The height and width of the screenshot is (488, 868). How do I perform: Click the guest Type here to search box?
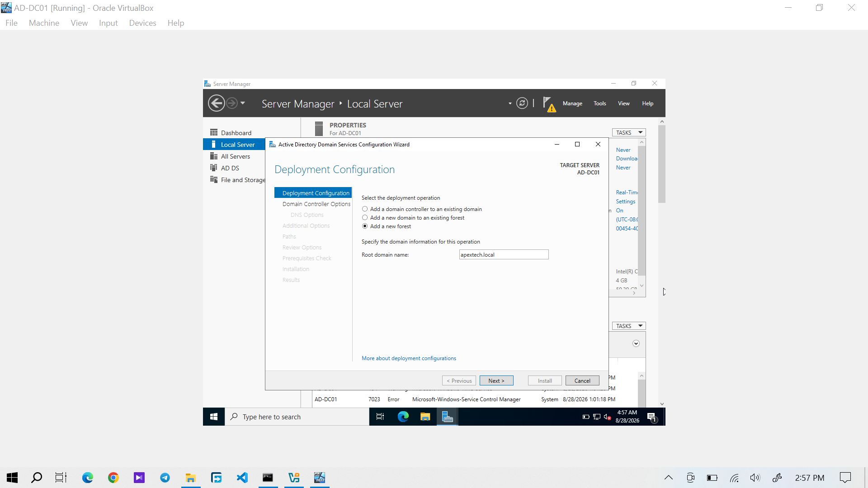(x=297, y=417)
